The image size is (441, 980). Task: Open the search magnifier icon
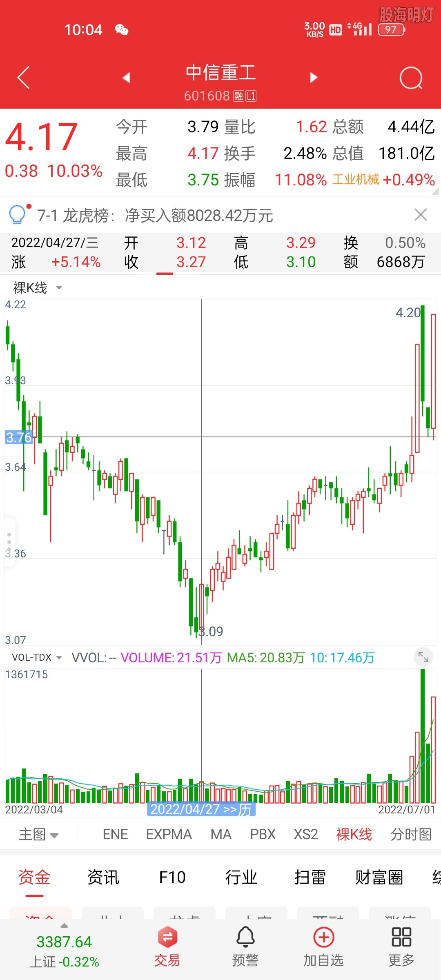pos(411,78)
